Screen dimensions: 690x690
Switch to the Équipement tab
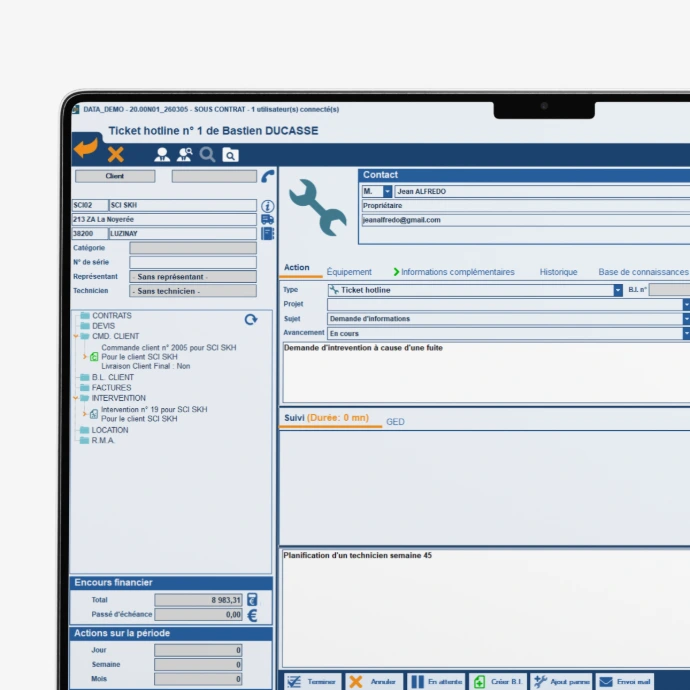(x=349, y=272)
